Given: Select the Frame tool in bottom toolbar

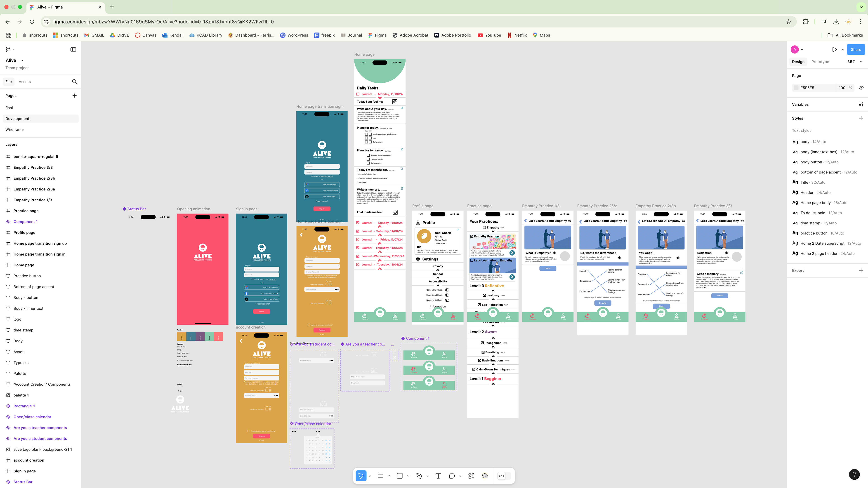Looking at the screenshot, I should (380, 476).
